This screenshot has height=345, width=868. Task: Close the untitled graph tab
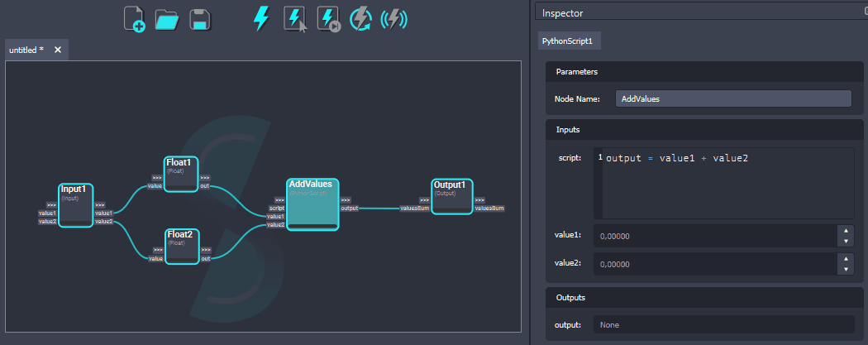58,50
